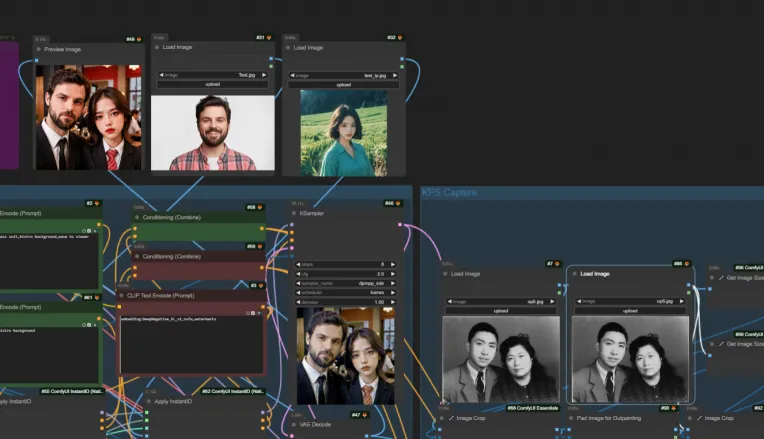This screenshot has width=764, height=439.
Task: Click the collapse dot on the KSampler node
Action: 294,214
